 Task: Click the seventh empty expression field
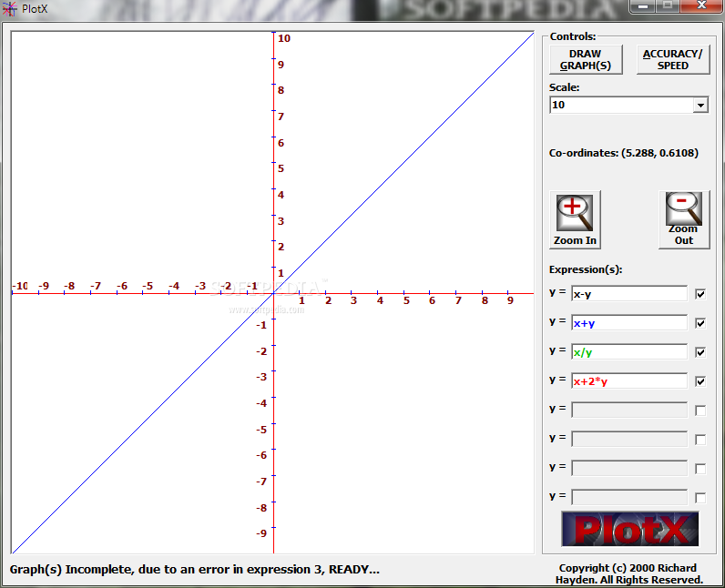(629, 469)
